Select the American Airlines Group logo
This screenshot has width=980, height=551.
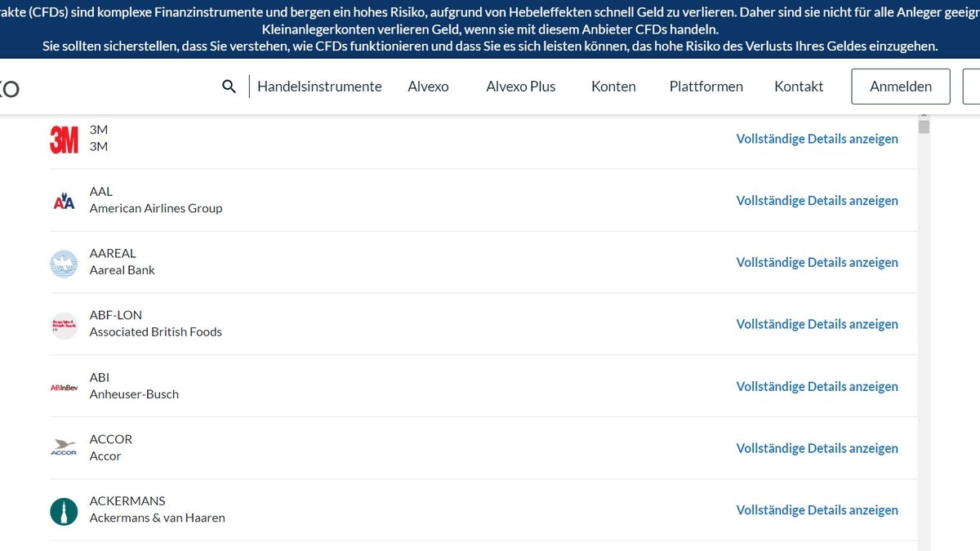[x=64, y=199]
